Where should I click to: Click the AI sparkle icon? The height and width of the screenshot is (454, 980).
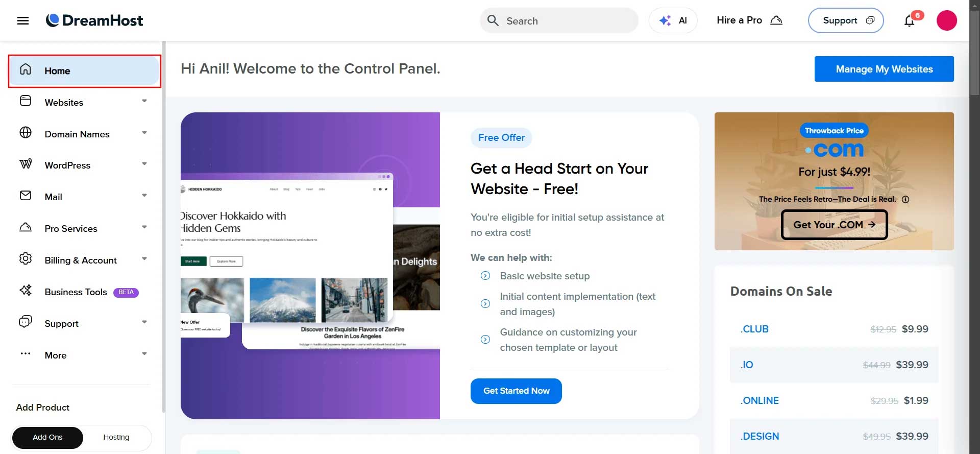[x=665, y=21]
